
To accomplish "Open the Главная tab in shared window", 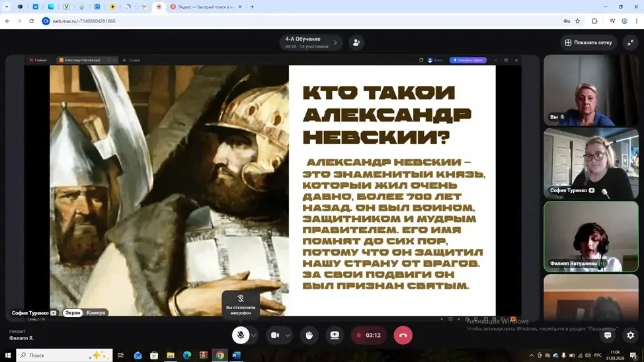I will click(x=38, y=60).
